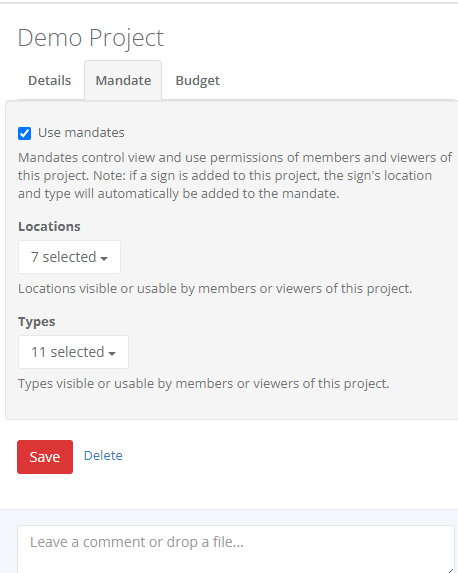458x573 pixels.
Task: Expand the Types '11 selected' dropdown
Action: coord(73,352)
